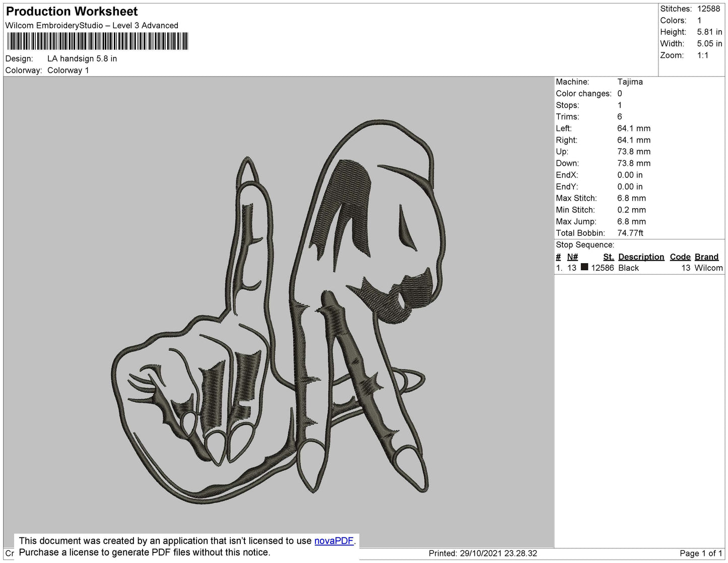Click the EndX value '0.00 in'

pos(630,175)
